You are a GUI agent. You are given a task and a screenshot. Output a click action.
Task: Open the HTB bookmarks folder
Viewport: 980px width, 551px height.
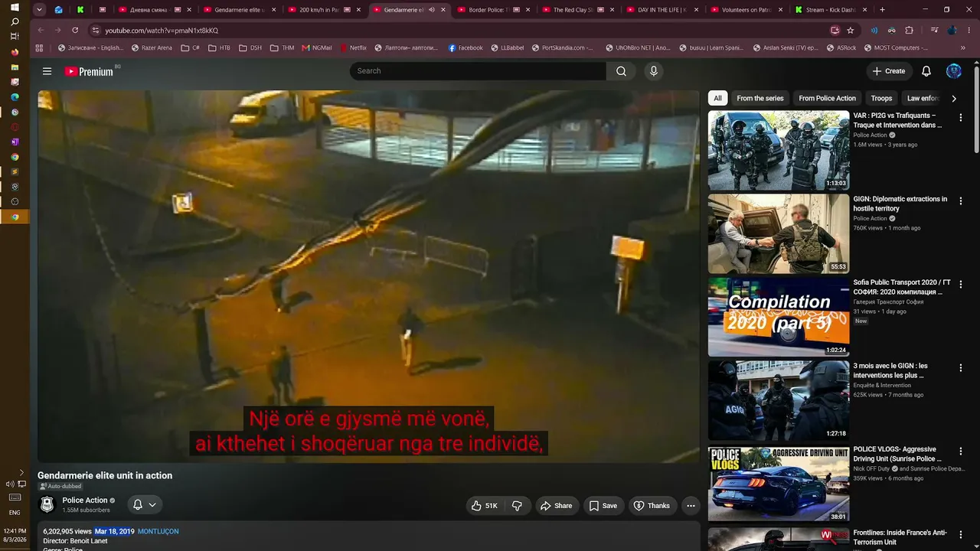219,47
